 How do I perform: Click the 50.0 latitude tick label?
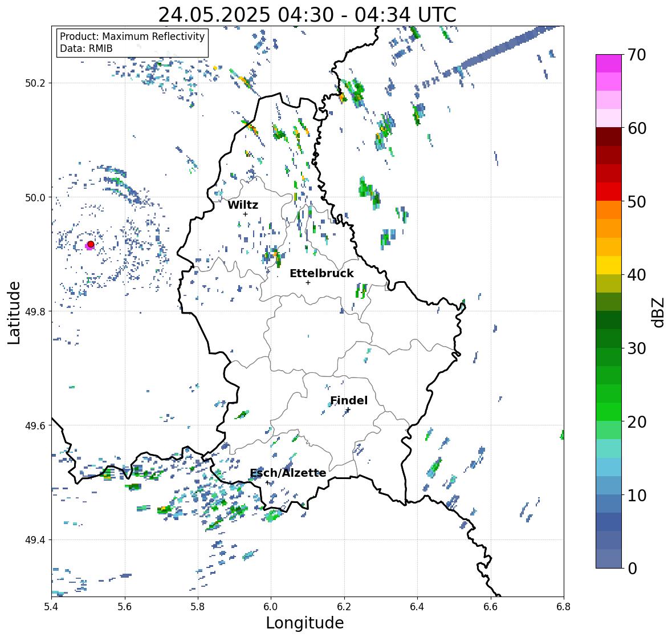pyautogui.click(x=35, y=198)
